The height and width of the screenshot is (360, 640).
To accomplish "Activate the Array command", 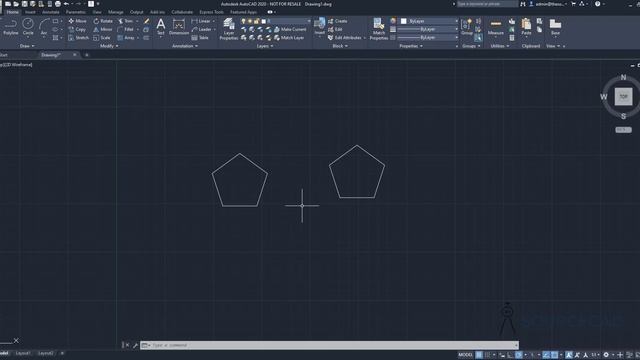I will 126,38.
